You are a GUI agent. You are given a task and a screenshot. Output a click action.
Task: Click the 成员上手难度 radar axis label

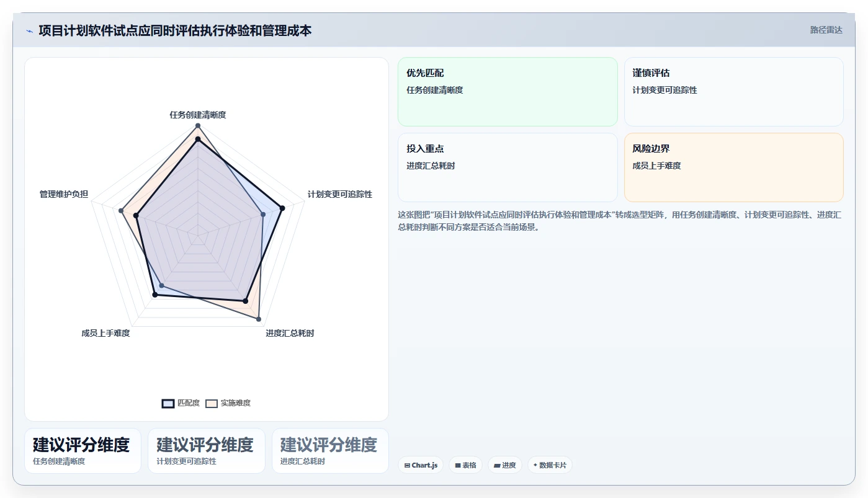pyautogui.click(x=105, y=333)
